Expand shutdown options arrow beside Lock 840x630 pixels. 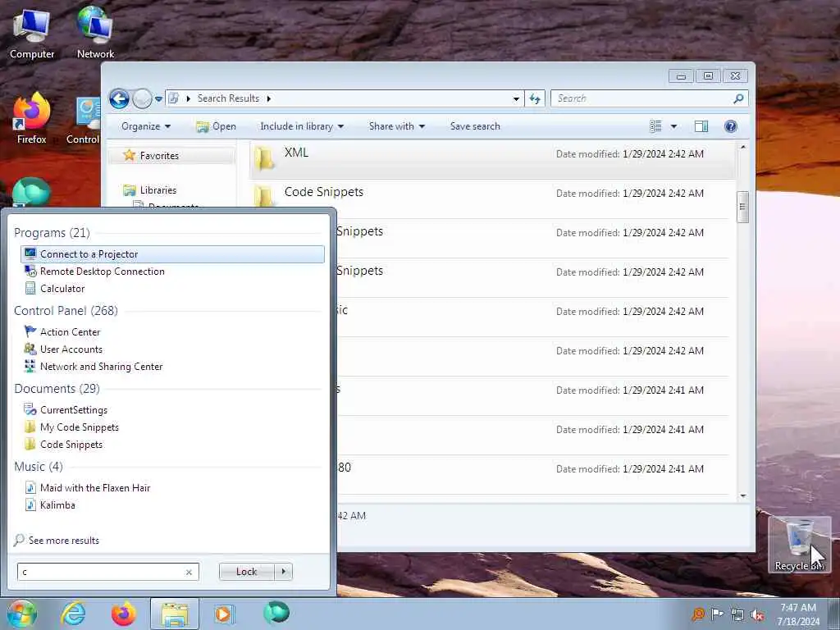coord(283,572)
